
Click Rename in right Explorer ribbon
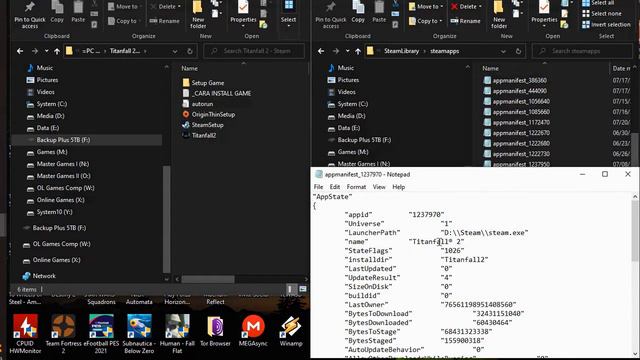coord(465,21)
